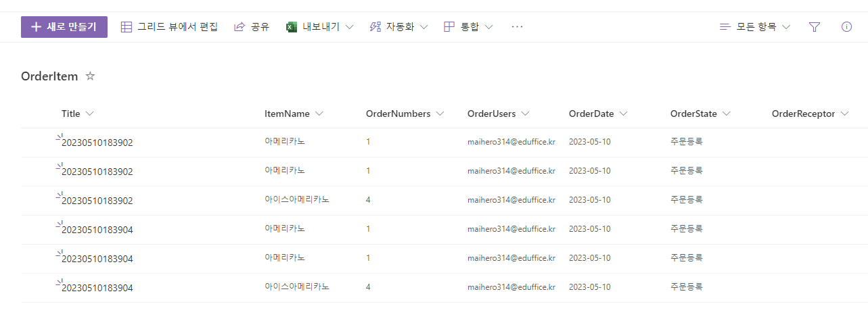This screenshot has width=868, height=325.
Task: Click the first row's maihero314@eduffice.kr
Action: pos(511,142)
